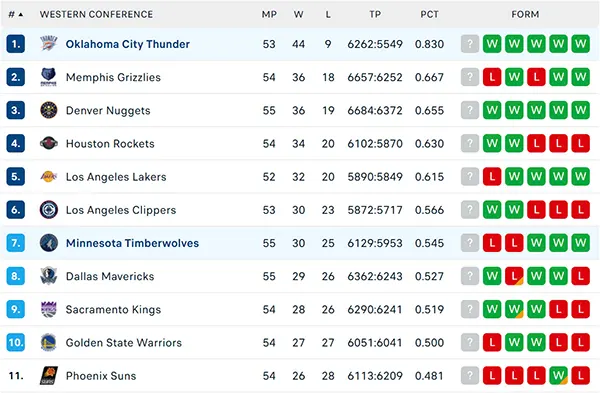Click Phoenix Suns' green W form badge
600x393 pixels.
558,375
